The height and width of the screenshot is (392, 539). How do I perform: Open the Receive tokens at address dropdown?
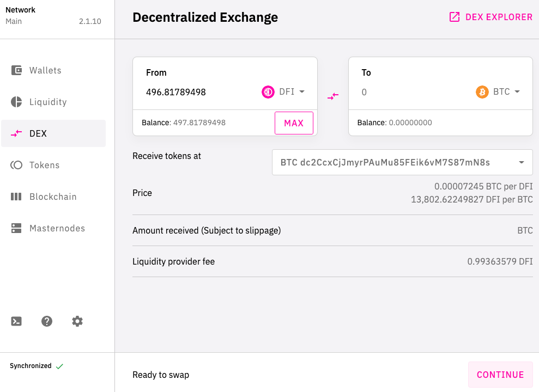[402, 162]
